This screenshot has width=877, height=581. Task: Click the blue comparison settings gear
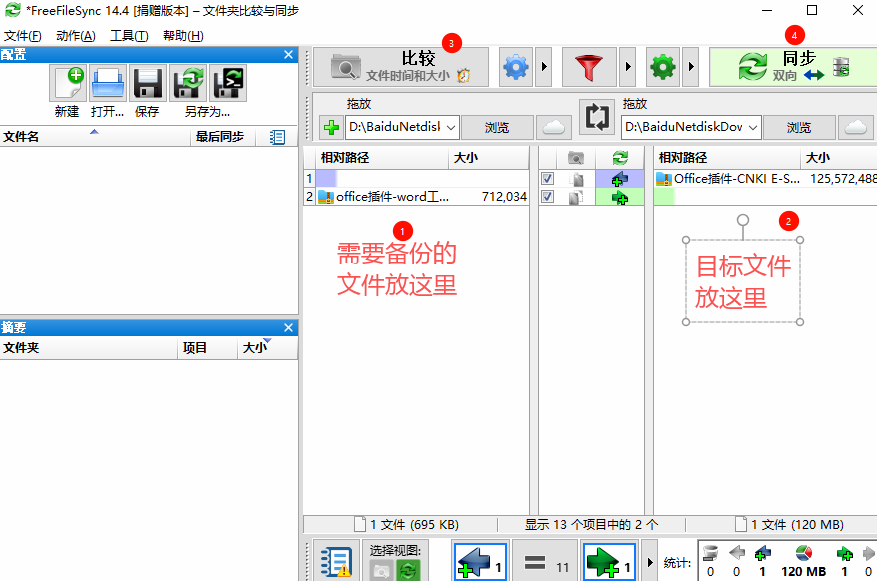coord(516,68)
